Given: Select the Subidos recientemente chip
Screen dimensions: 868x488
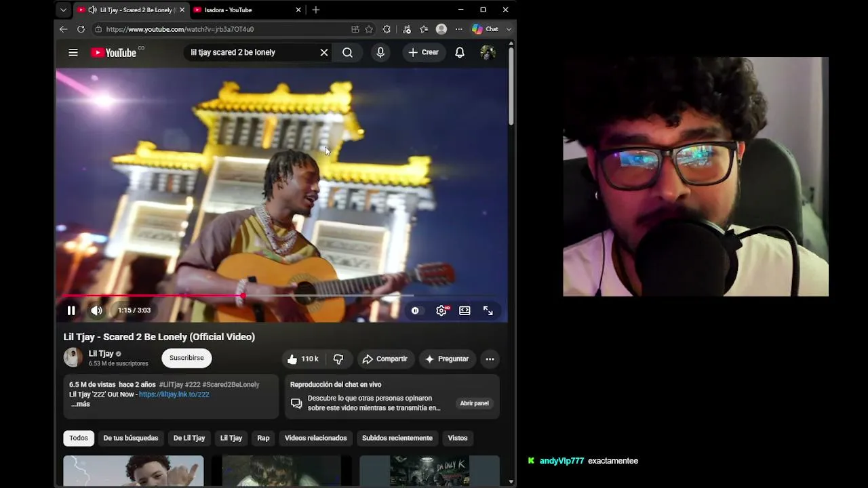Looking at the screenshot, I should point(397,438).
